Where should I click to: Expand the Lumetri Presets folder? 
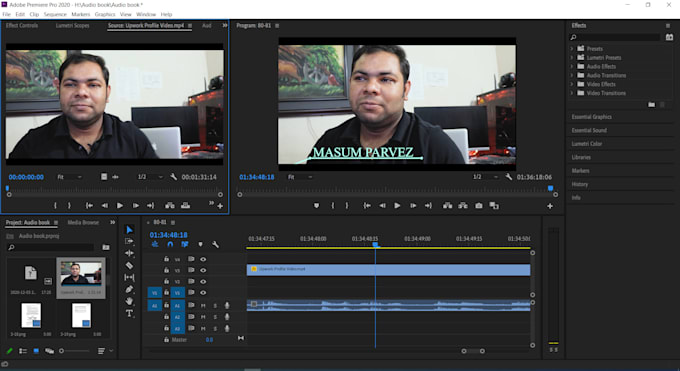(x=572, y=57)
